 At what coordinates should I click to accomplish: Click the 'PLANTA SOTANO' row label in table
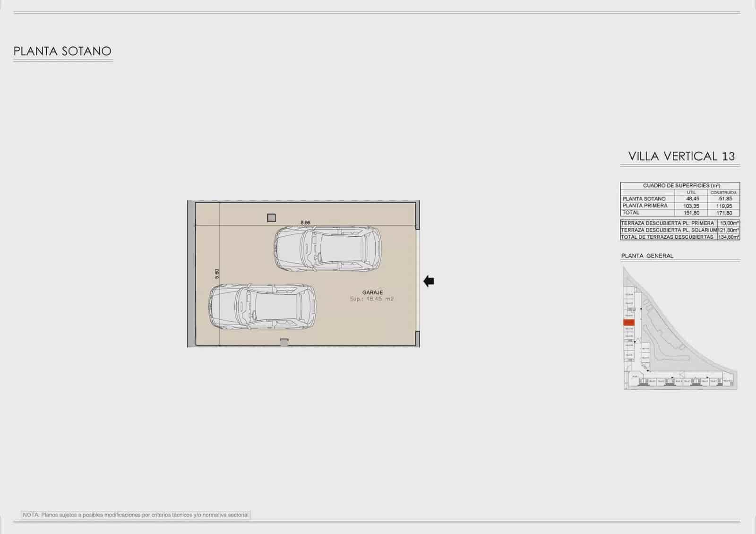click(644, 199)
